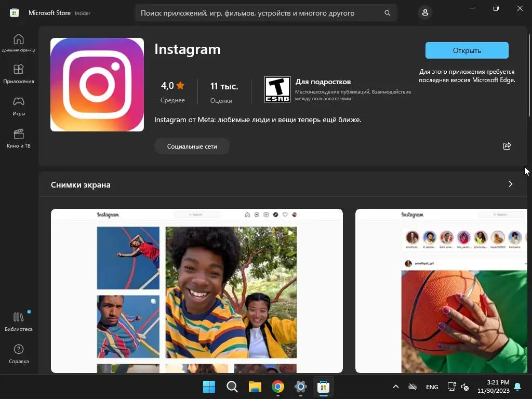Expand the Screenshots section chevron
532x399 pixels.
click(x=510, y=184)
